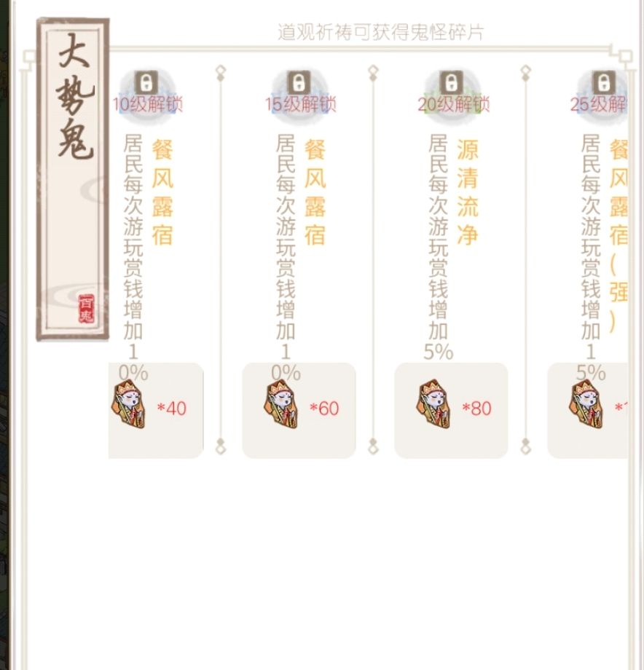Screen dimensions: 644x670
Task: Click the 道观祈祷可获得鬼怪碎片 hint text
Action: [380, 33]
